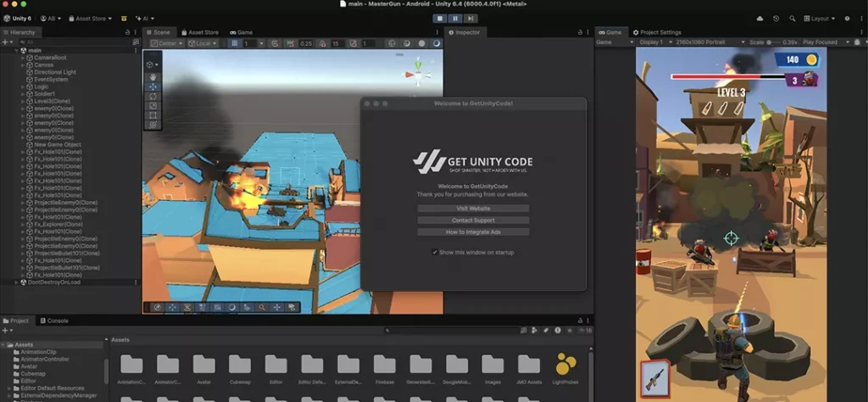Toggle grid snapping in Scene toolbar

pos(235,43)
